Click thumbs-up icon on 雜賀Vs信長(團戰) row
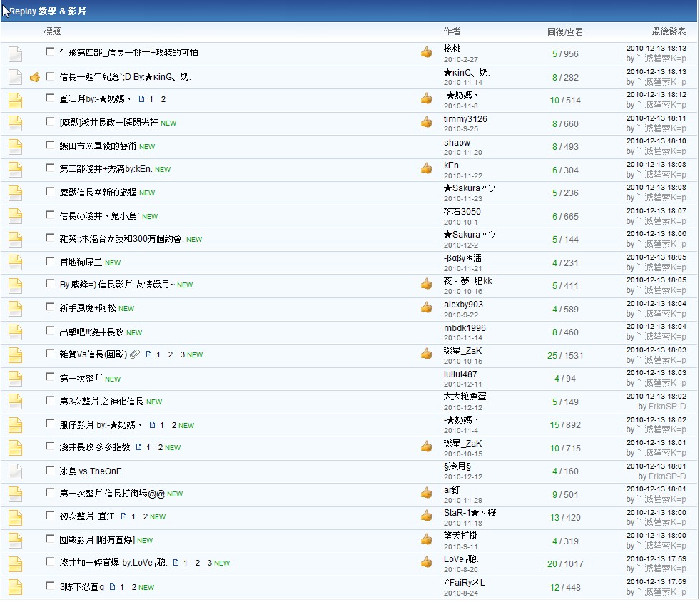The image size is (700, 602). (426, 354)
